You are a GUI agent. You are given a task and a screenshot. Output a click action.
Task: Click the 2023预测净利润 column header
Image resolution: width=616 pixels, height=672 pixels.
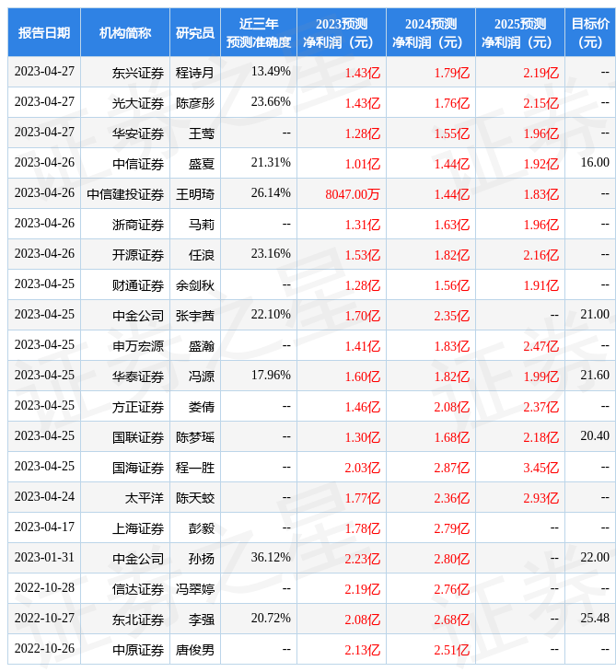tap(341, 32)
